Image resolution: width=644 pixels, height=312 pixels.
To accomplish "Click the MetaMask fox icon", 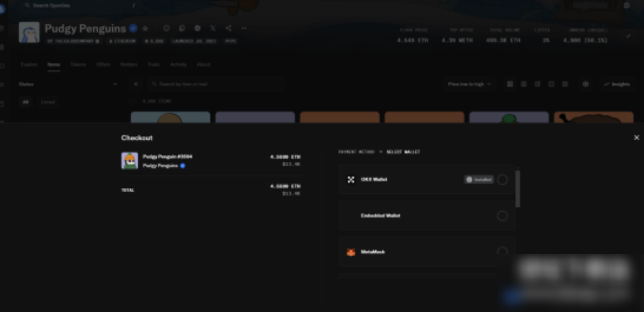I will click(350, 252).
